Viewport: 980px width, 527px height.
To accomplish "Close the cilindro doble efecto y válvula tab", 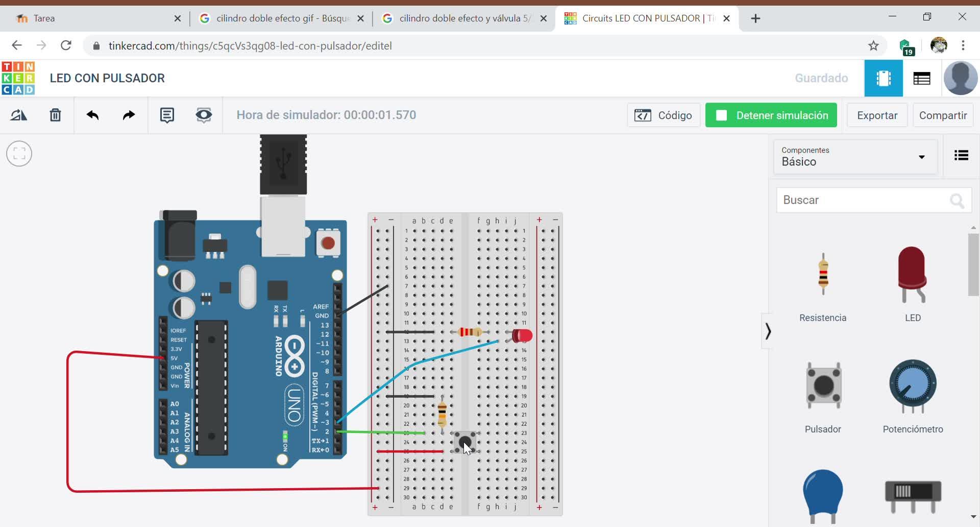I will pos(544,18).
